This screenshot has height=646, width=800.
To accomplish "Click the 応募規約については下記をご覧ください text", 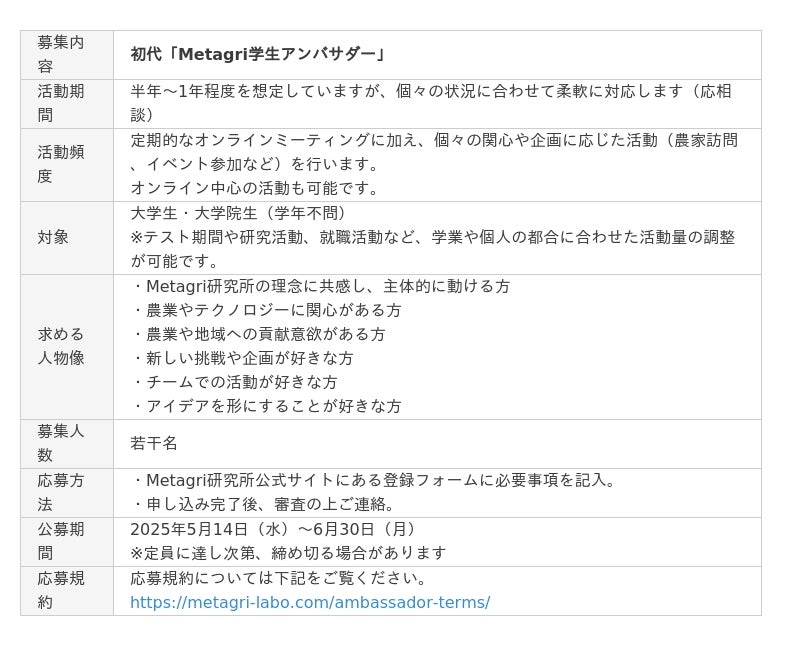I will pos(278,579).
